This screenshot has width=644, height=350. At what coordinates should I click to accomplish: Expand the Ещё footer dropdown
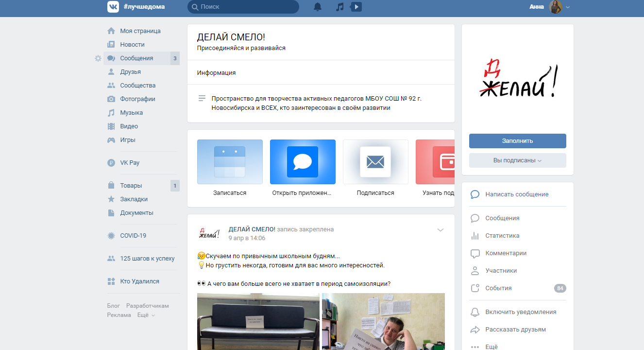click(146, 315)
